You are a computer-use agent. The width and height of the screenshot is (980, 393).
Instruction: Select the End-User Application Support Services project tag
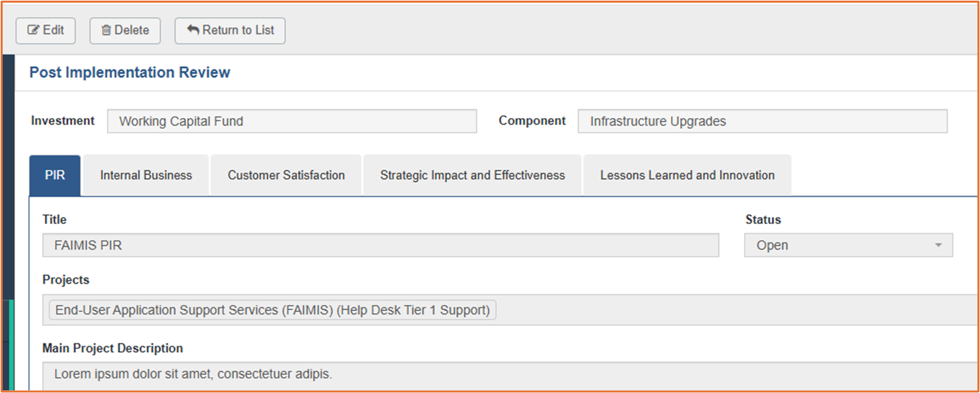(x=272, y=310)
